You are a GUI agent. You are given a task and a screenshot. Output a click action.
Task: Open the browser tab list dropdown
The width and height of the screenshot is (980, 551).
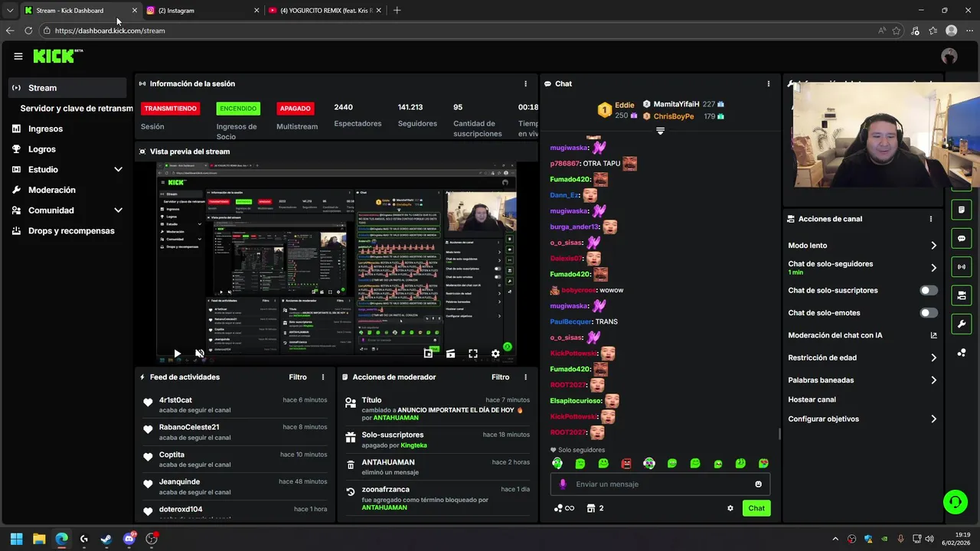point(9,11)
